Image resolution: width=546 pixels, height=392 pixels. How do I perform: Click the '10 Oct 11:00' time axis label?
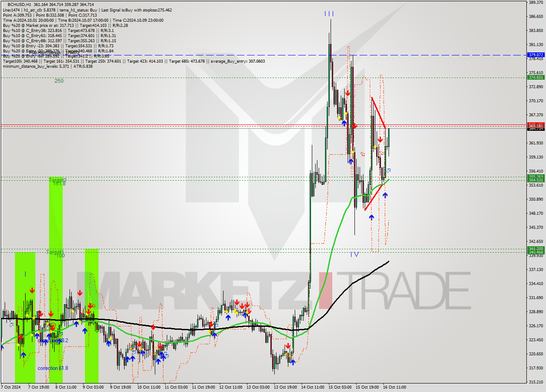click(148, 387)
